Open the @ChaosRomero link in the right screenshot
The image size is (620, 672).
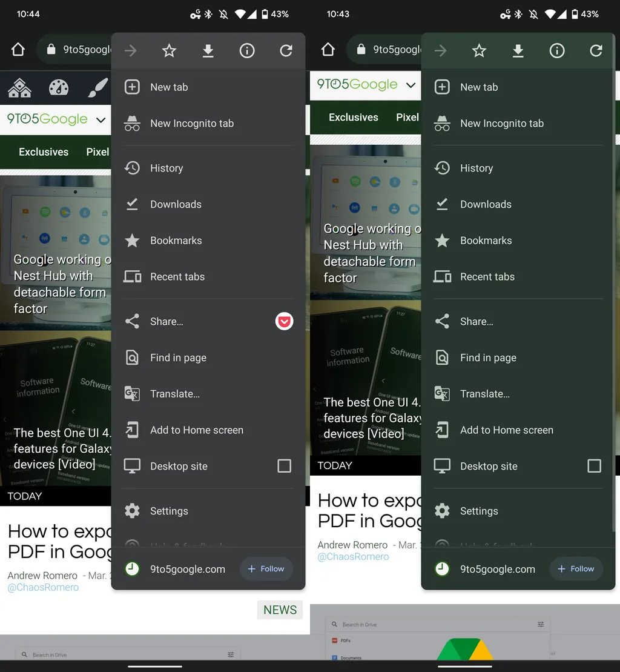pyautogui.click(x=353, y=557)
